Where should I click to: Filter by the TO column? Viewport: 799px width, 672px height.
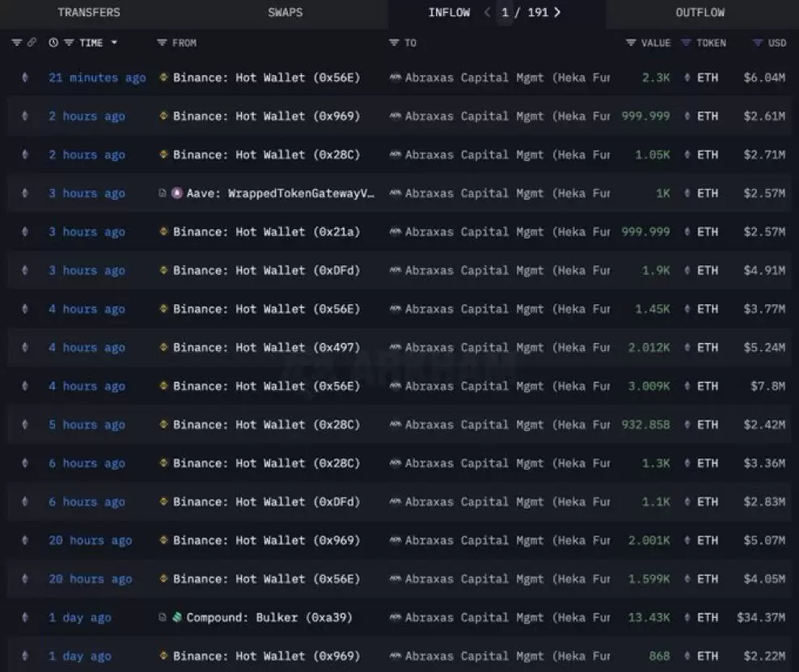[x=394, y=43]
